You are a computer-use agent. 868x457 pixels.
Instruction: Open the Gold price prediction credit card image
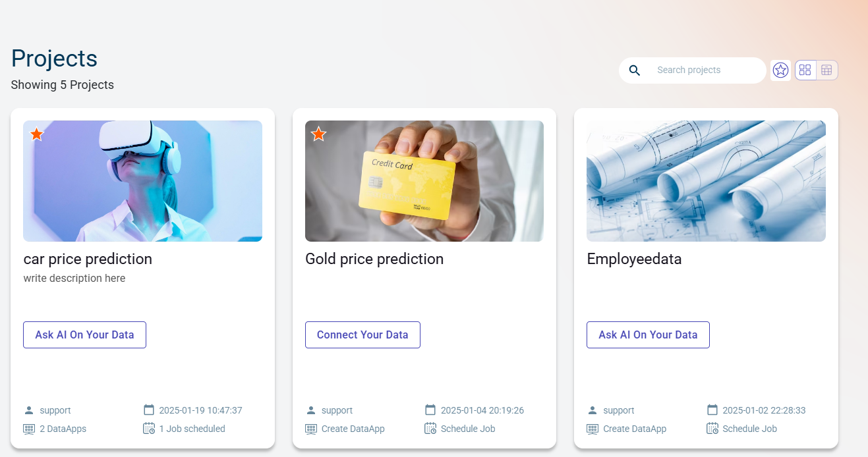click(424, 181)
